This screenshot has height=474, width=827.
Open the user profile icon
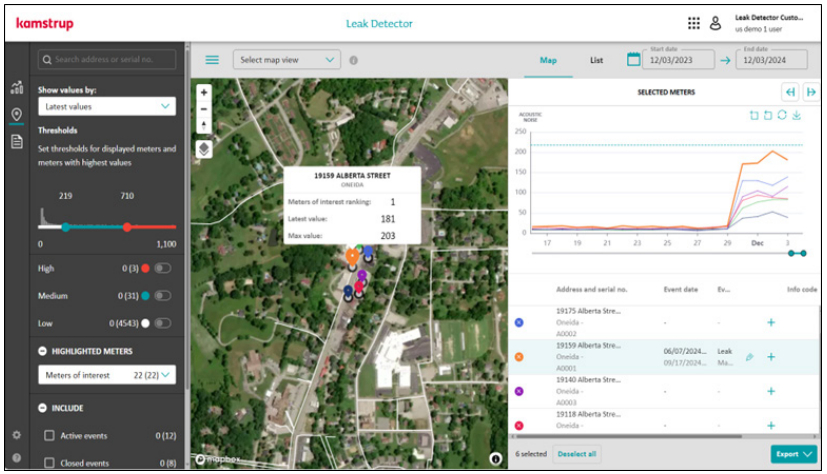715,23
